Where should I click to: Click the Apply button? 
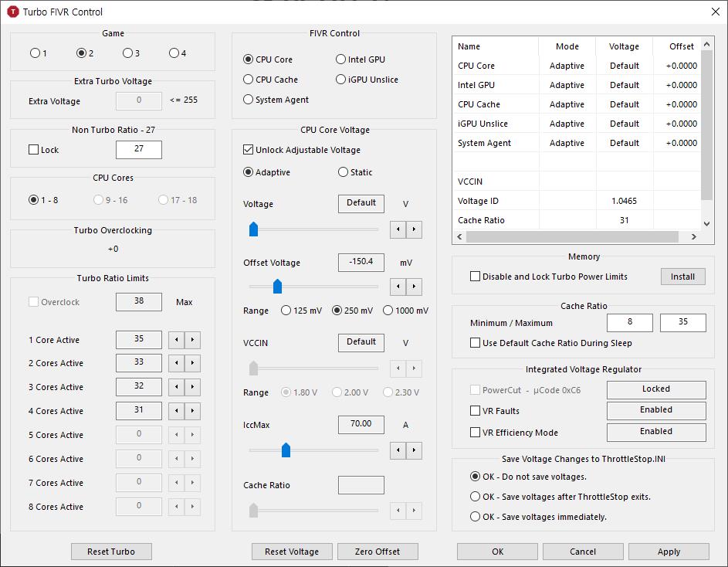click(x=669, y=552)
